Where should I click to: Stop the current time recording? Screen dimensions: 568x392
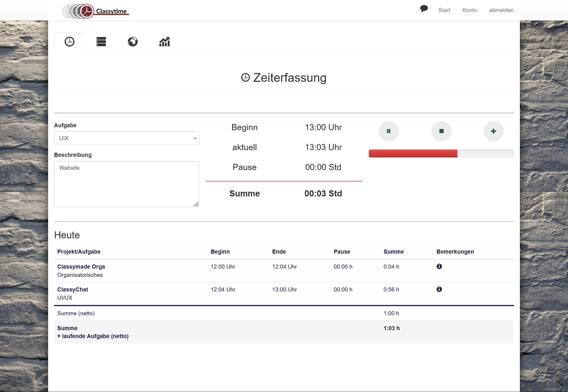[x=441, y=131]
